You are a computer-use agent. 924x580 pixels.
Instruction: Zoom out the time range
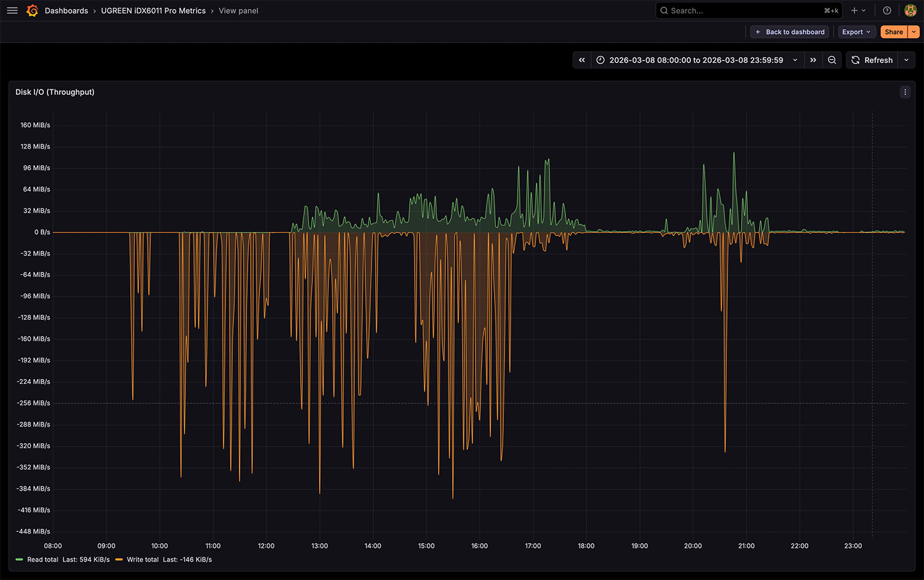coord(832,60)
